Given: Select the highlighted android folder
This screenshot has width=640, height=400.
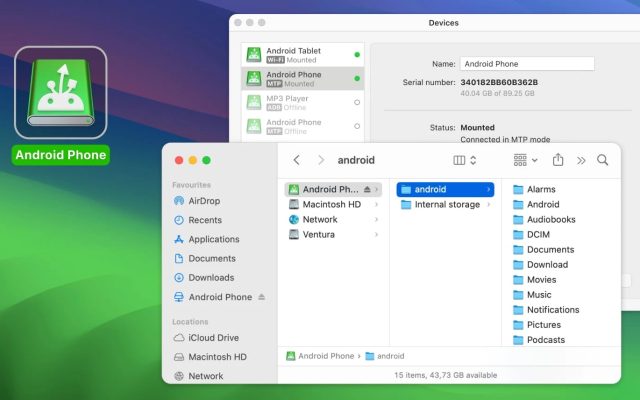Looking at the screenshot, I should click(445, 189).
